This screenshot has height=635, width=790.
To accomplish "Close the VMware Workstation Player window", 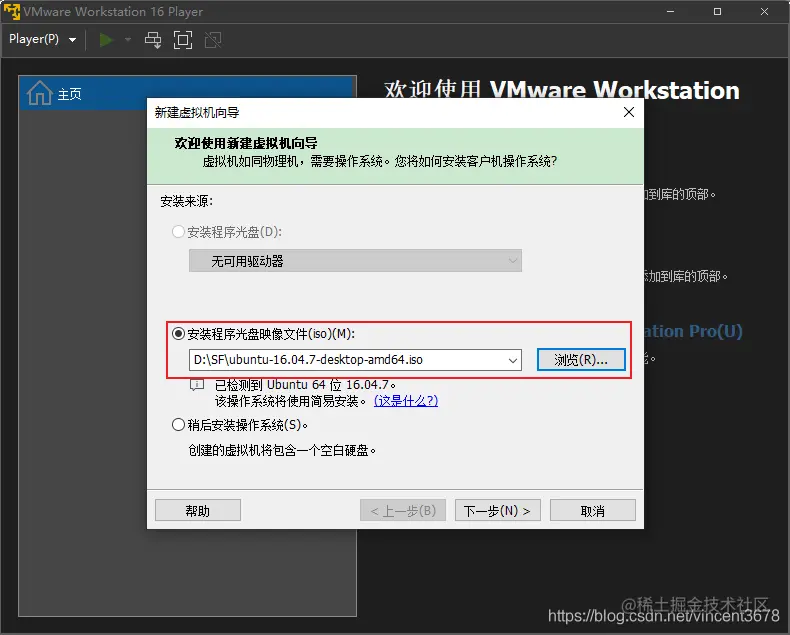I will coord(764,11).
